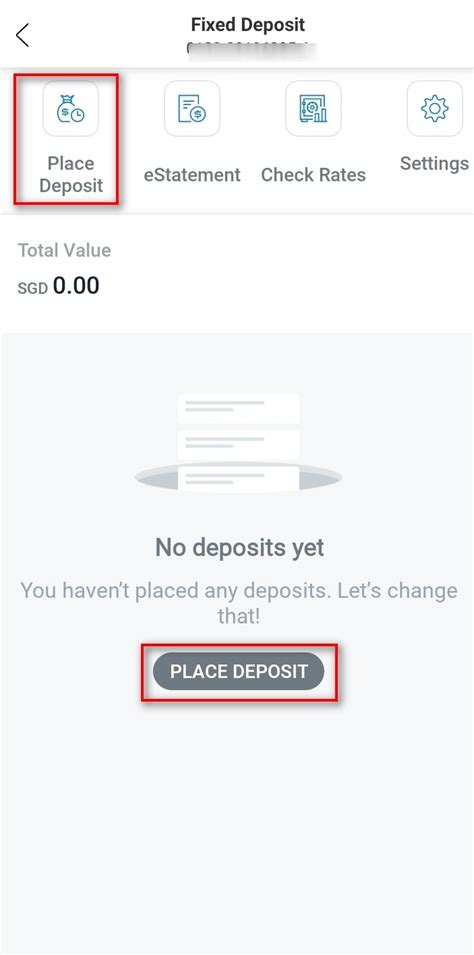The height and width of the screenshot is (955, 474).
Task: Tap the empty deposits stack illustration
Action: point(238,443)
